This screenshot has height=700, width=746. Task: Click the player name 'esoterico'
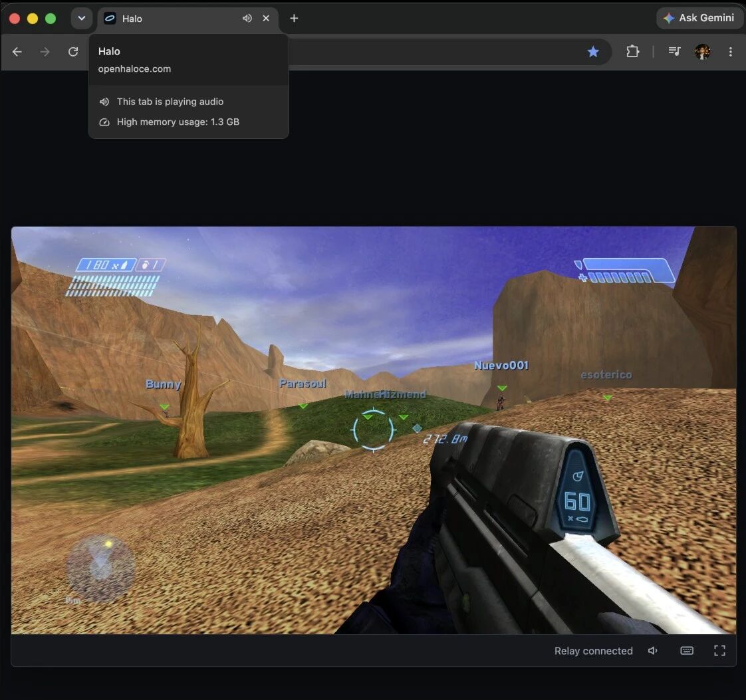coord(606,375)
